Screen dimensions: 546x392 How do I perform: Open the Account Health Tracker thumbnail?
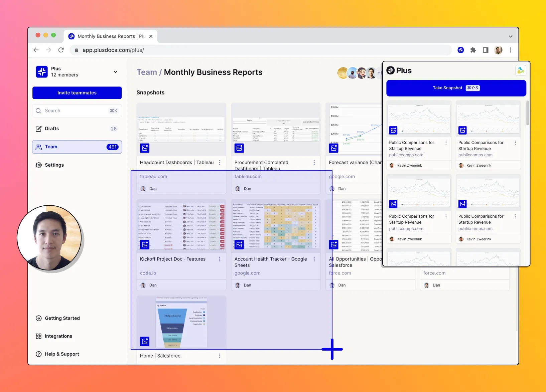coord(276,226)
